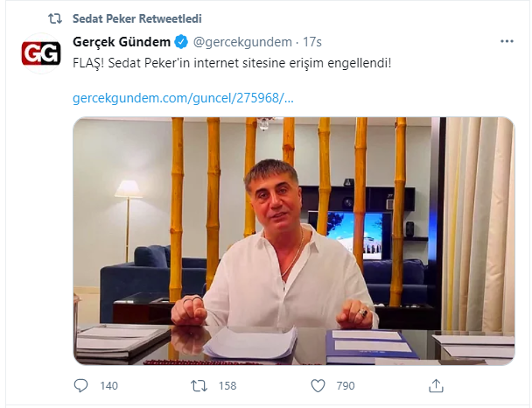Open the three-dot more options menu
Viewport: 532px width, 408px height.
point(507,41)
